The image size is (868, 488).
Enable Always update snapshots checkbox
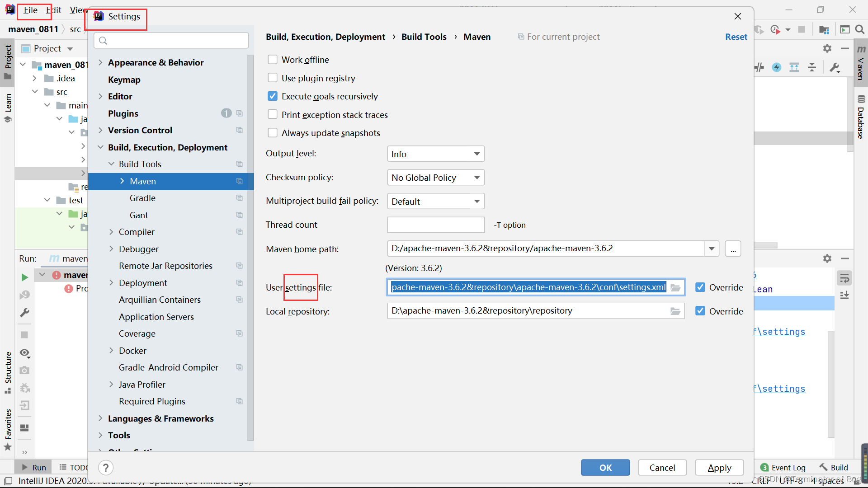point(273,133)
